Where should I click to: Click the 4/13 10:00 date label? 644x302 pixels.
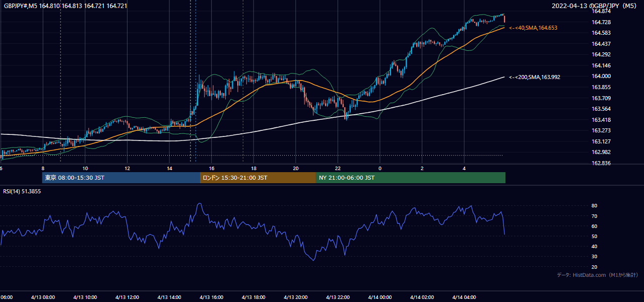coord(85,297)
